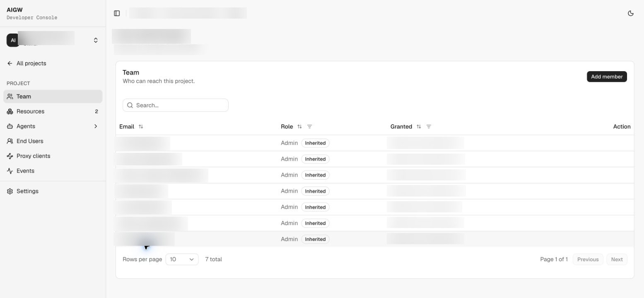This screenshot has height=298, width=644.
Task: Click the Team people icon
Action: [10, 96]
